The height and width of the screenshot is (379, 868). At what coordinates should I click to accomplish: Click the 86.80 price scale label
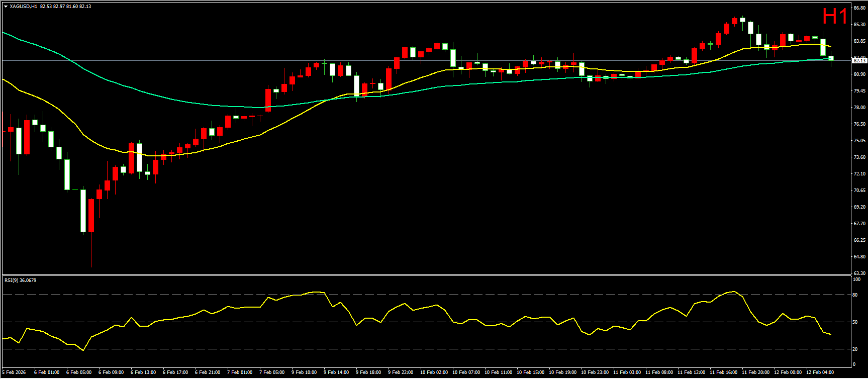pyautogui.click(x=859, y=8)
